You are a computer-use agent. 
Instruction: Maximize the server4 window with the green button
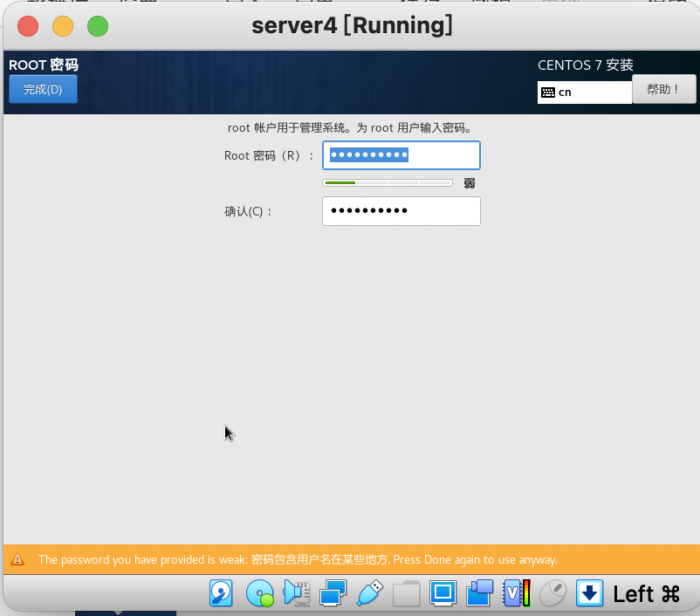[98, 26]
